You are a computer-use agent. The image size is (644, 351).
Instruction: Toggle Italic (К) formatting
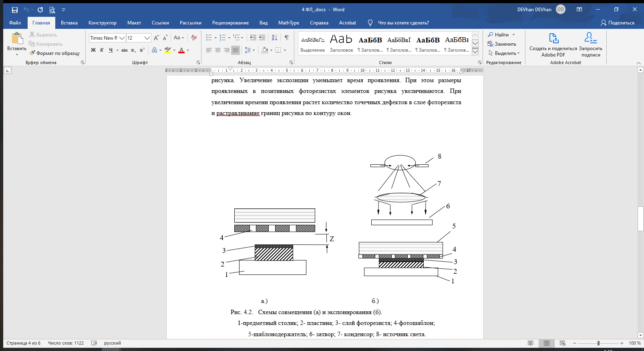pos(102,50)
